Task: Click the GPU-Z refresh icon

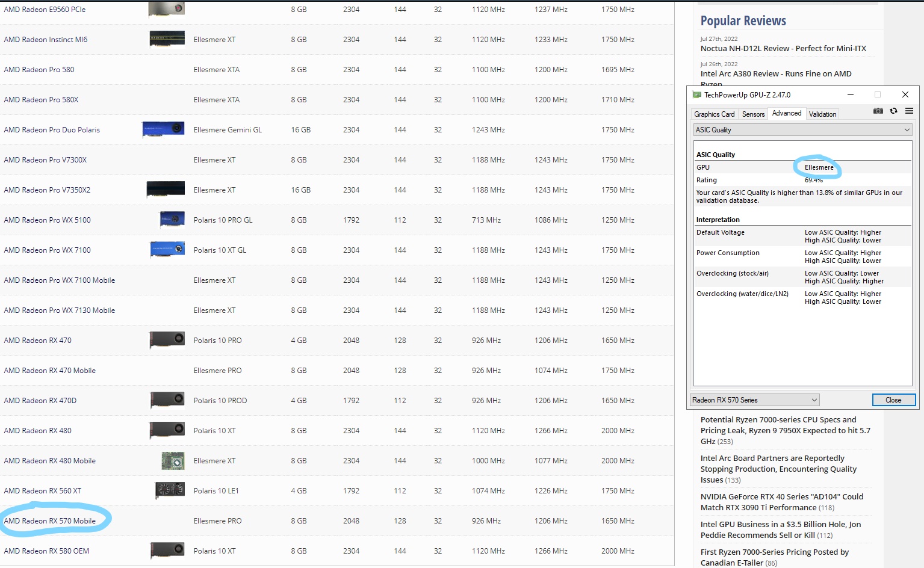Action: 894,111
